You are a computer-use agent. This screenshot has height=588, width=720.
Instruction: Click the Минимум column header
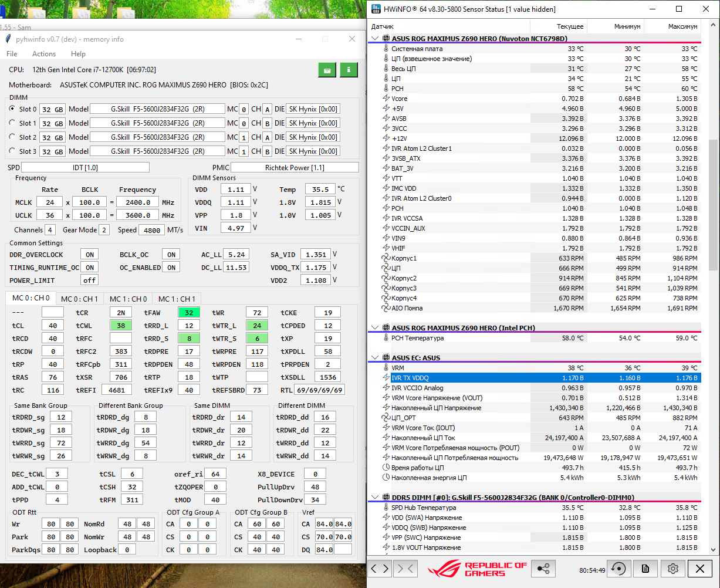[616, 26]
